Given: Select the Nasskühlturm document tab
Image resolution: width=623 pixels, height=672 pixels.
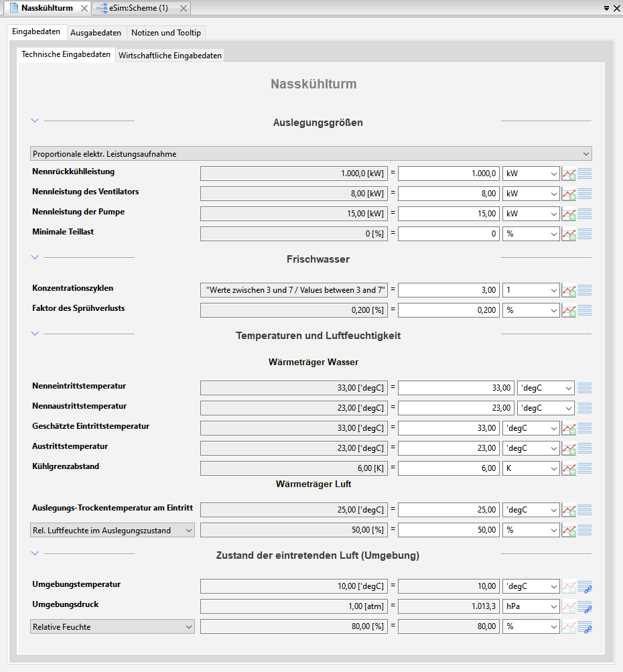Looking at the screenshot, I should point(47,8).
